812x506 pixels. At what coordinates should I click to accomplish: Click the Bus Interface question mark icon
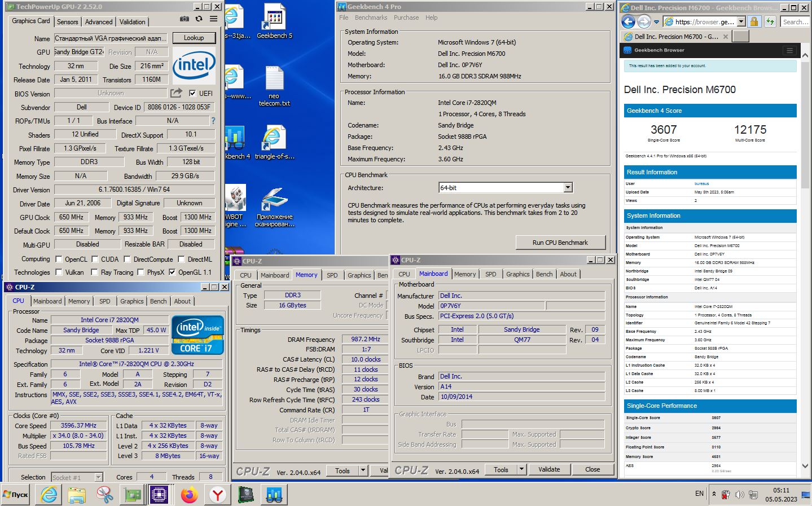pos(213,121)
